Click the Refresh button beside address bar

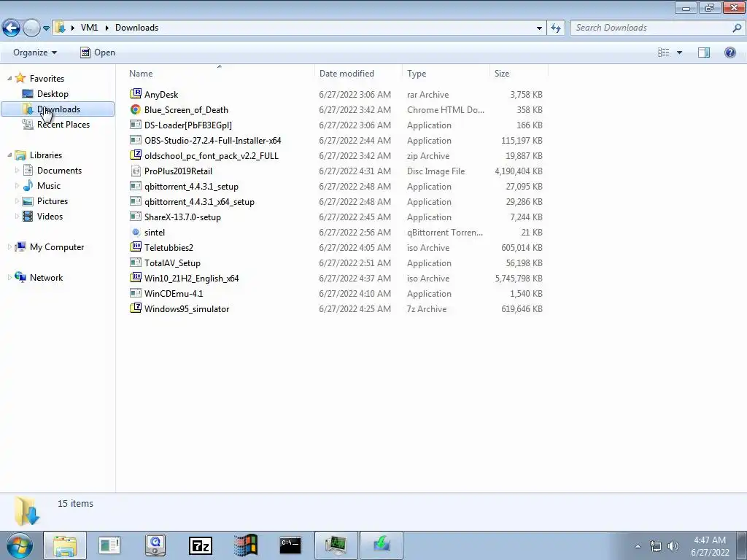point(555,28)
